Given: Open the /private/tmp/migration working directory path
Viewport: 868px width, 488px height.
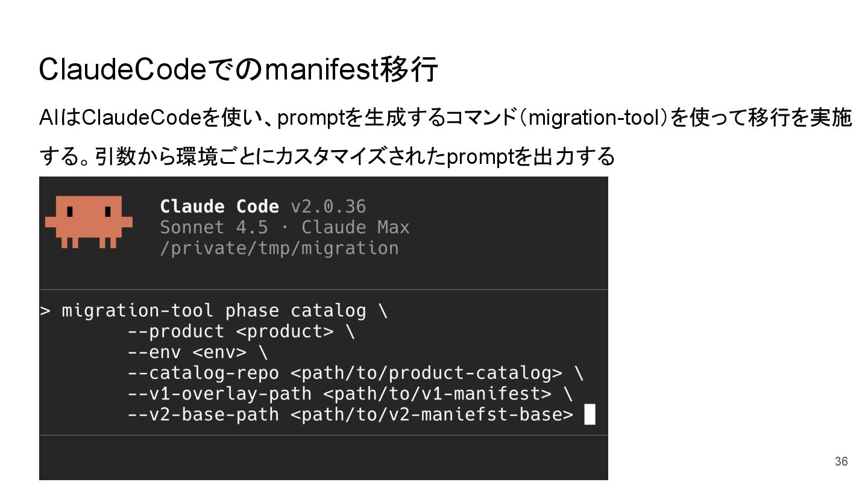Looking at the screenshot, I should pyautogui.click(x=279, y=248).
